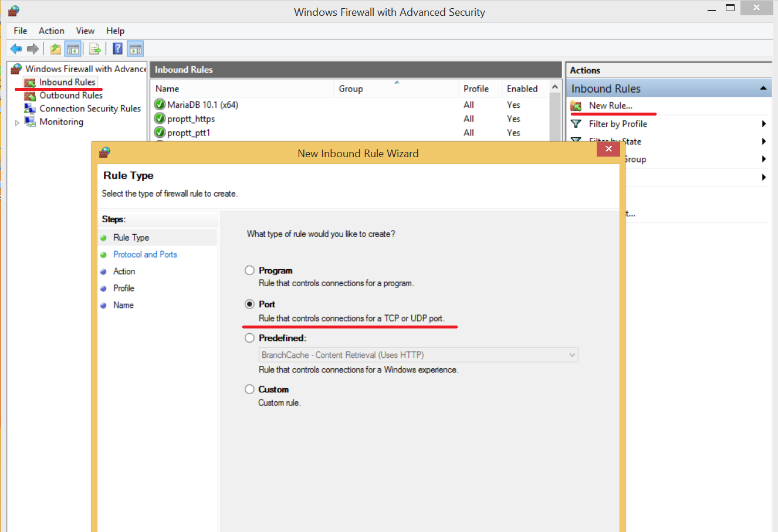Viewport: 778px width, 532px height.
Task: Open the View menu
Action: click(85, 31)
